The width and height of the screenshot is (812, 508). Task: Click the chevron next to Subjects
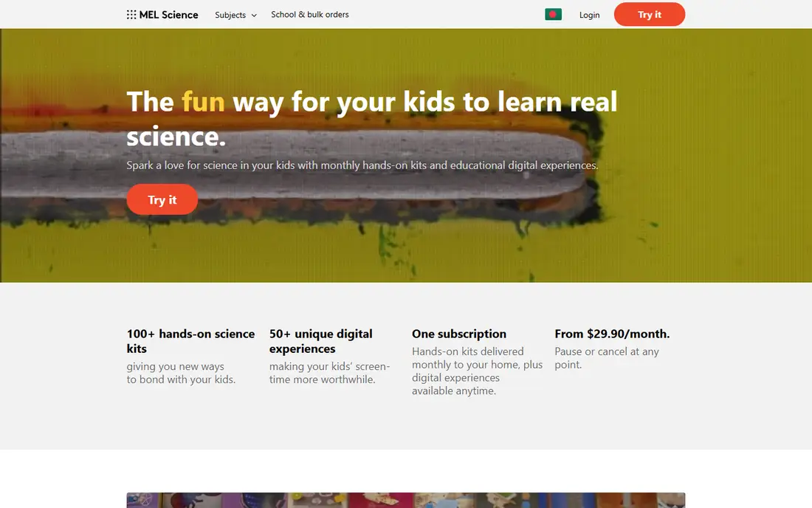click(254, 16)
